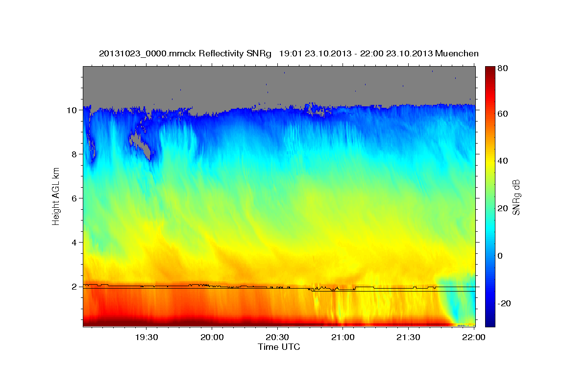Click the dark blue bottom of the colorbar
This screenshot has width=588, height=392.
click(x=490, y=321)
